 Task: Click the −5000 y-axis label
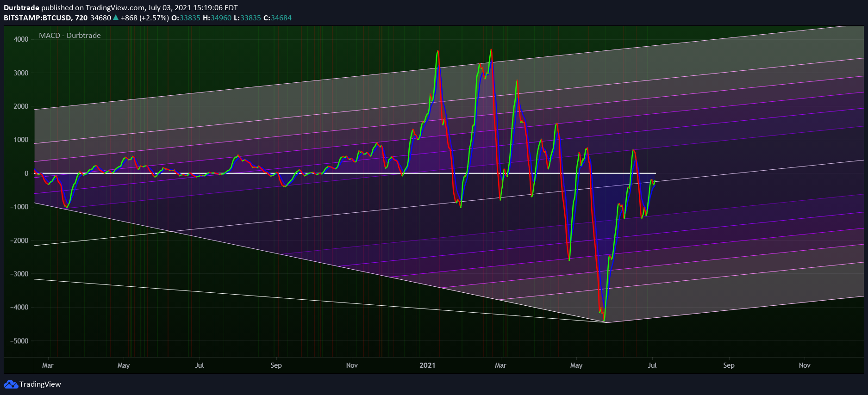click(x=19, y=341)
